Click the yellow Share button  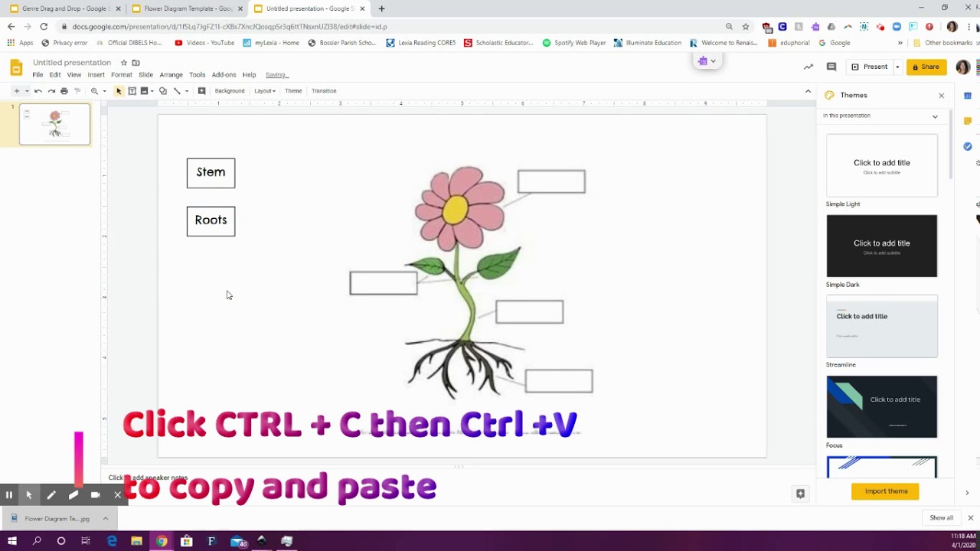coord(926,67)
